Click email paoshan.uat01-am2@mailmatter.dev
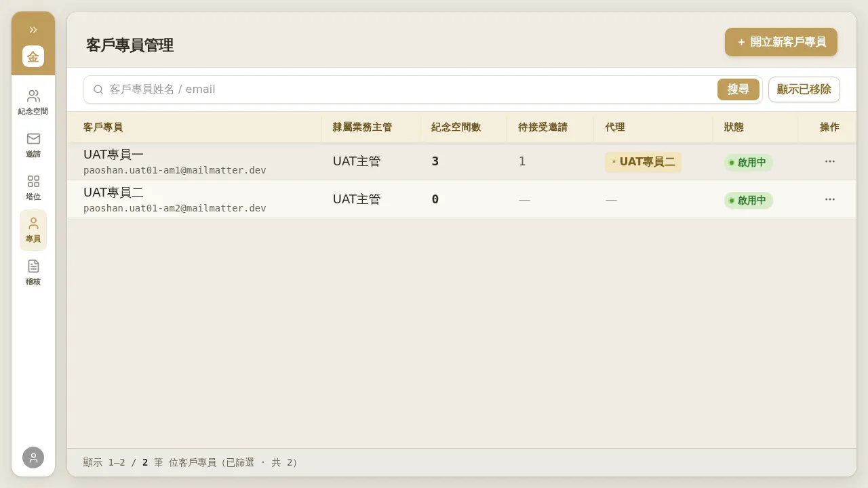Viewport: 868px width, 488px height. [175, 208]
